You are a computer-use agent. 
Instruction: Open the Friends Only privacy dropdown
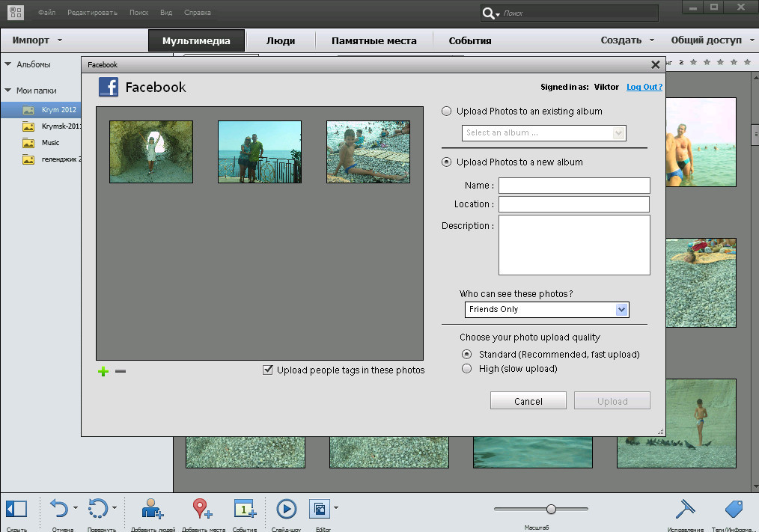[546, 309]
